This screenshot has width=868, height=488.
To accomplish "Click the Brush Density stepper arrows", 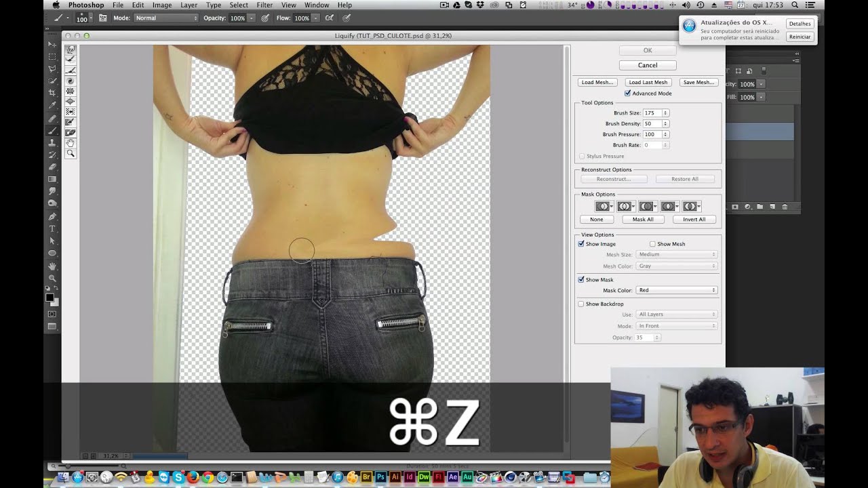I will click(666, 123).
